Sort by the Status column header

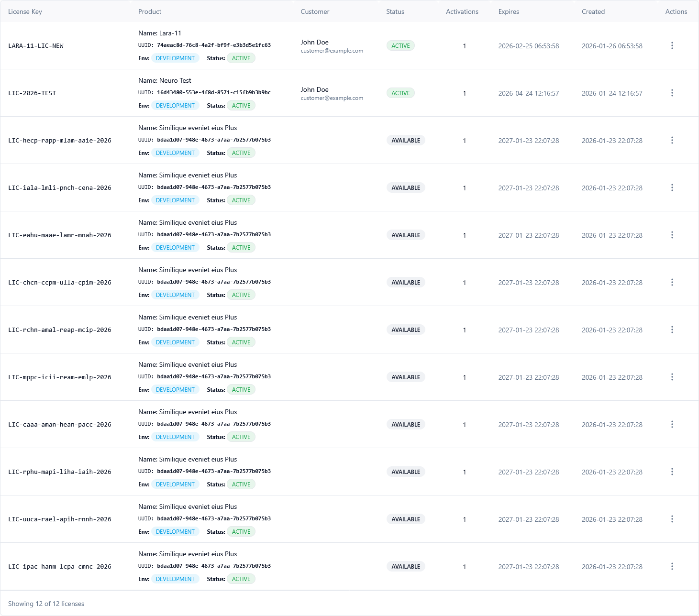pos(395,11)
